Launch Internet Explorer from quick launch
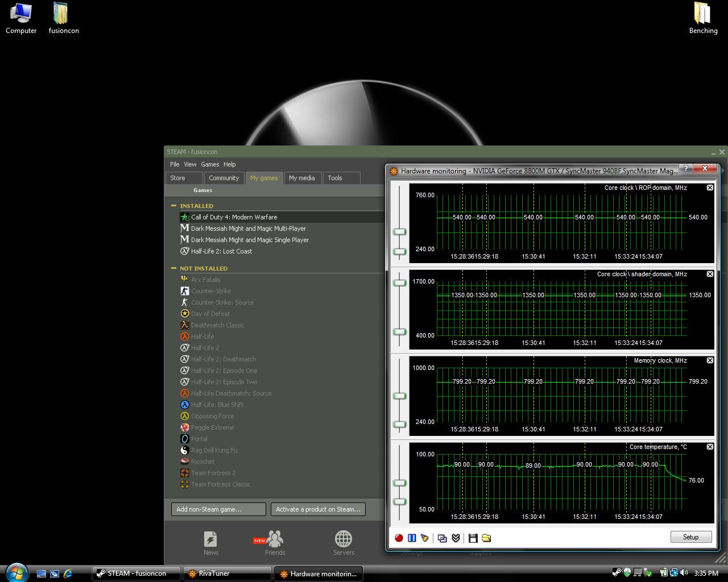 68,573
